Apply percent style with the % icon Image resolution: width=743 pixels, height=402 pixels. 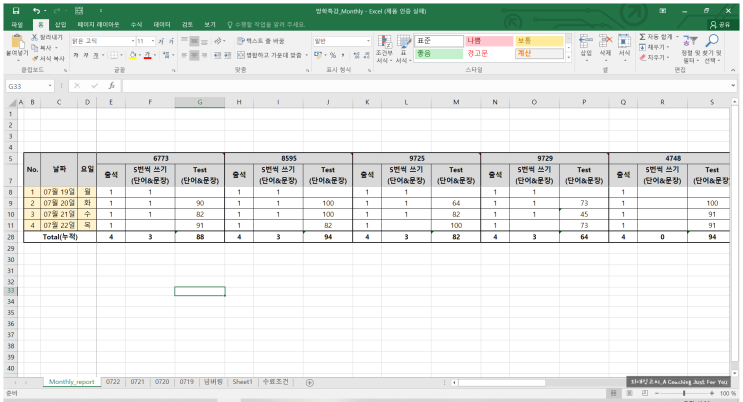pyautogui.click(x=333, y=55)
